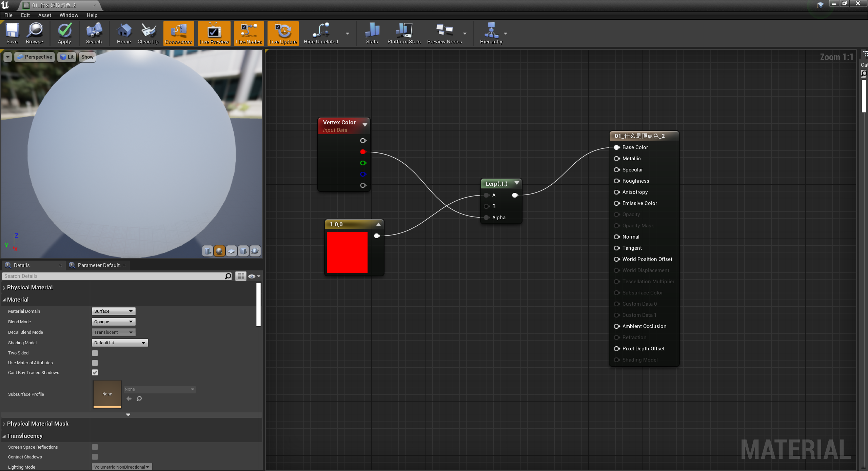868x471 pixels.
Task: Check Use Material Attributes
Action: 95,363
